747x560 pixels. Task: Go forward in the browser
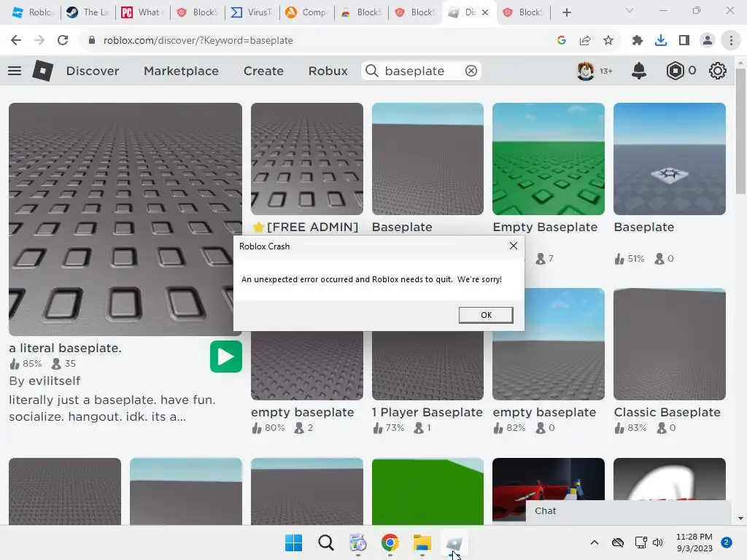pyautogui.click(x=39, y=41)
